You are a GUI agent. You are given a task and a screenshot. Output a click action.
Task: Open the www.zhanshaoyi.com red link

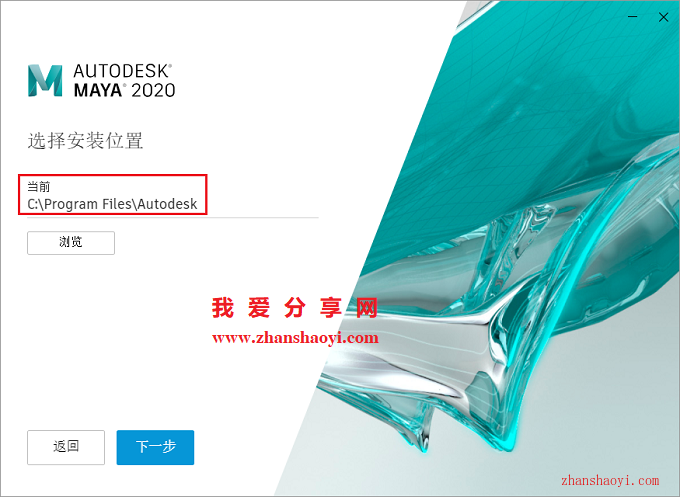(295, 337)
